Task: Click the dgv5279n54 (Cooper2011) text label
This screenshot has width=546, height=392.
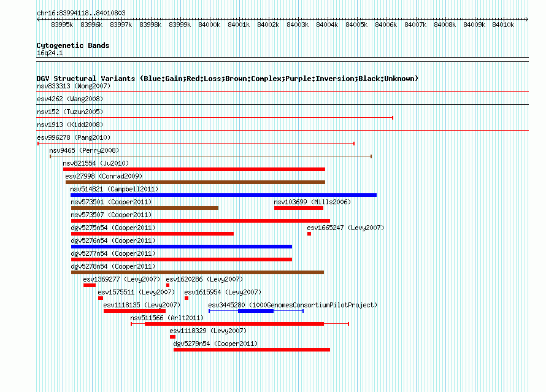Action: click(x=215, y=344)
